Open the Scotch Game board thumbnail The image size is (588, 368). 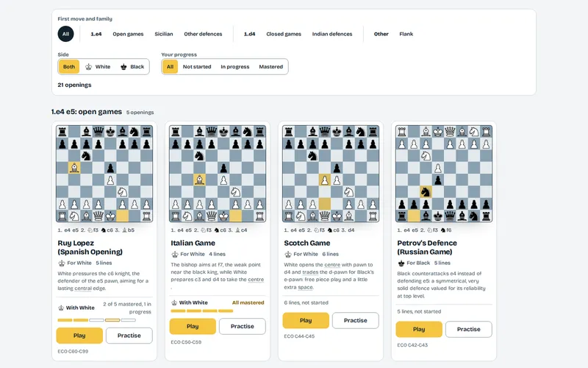pyautogui.click(x=331, y=174)
